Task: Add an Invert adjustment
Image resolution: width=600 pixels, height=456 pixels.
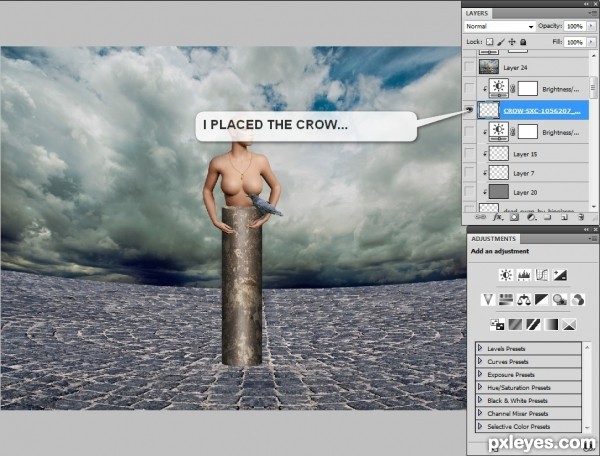Action: point(497,324)
